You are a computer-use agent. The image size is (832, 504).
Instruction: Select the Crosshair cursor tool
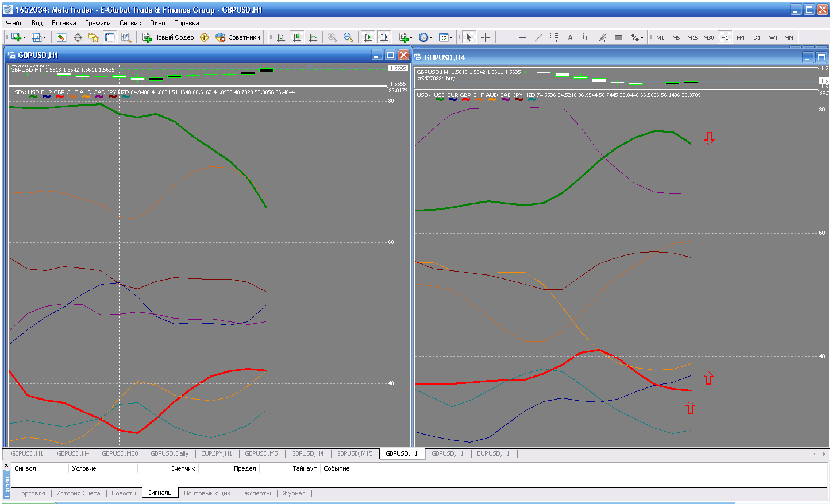(486, 37)
